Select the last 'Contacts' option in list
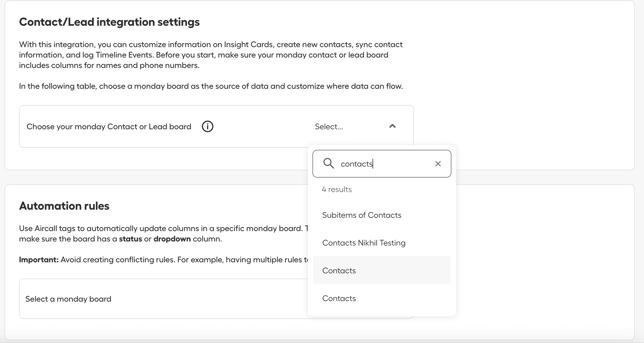The height and width of the screenshot is (343, 644). pos(339,298)
